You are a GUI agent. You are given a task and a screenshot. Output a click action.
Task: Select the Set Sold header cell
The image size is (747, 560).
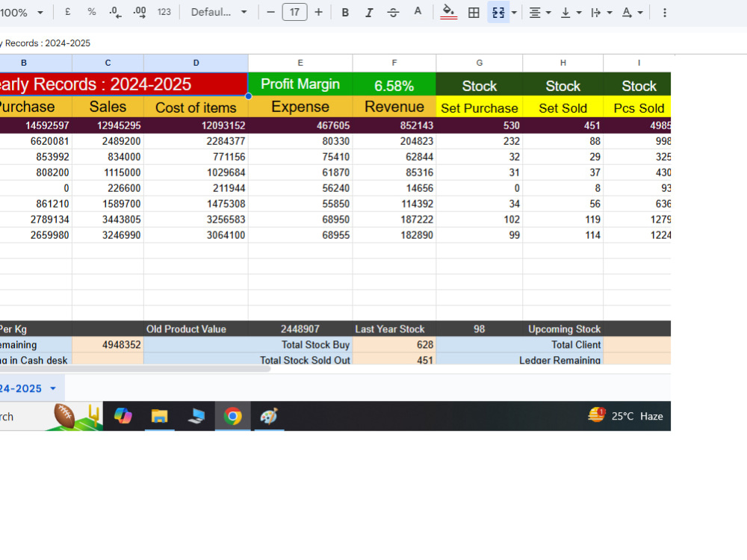pos(562,108)
